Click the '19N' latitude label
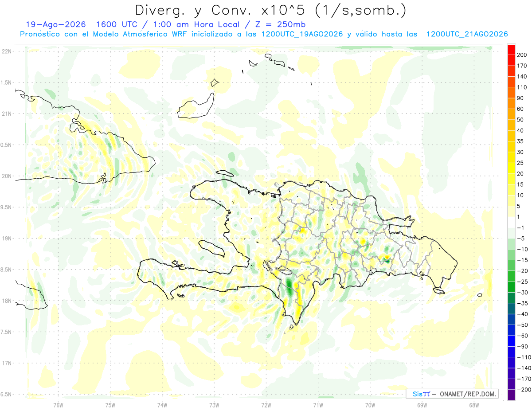The width and height of the screenshot is (532, 411). pyautogui.click(x=6, y=238)
